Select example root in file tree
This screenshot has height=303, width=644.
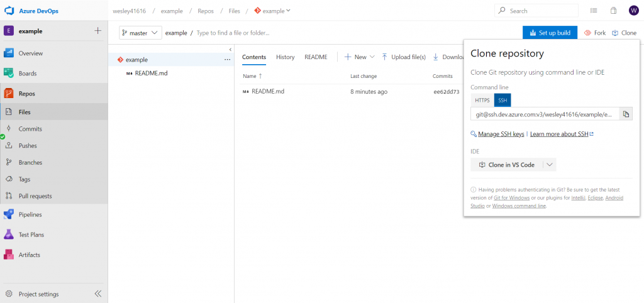(136, 60)
